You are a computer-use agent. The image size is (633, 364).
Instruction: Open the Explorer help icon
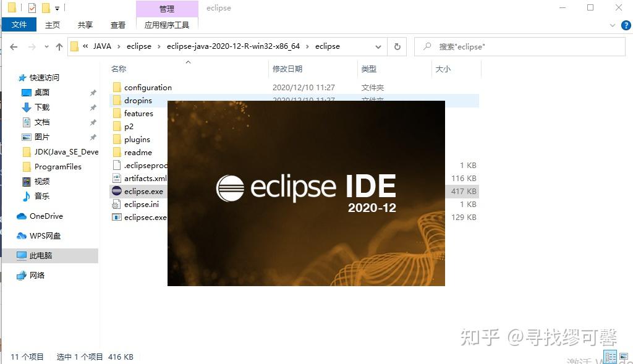point(626,25)
